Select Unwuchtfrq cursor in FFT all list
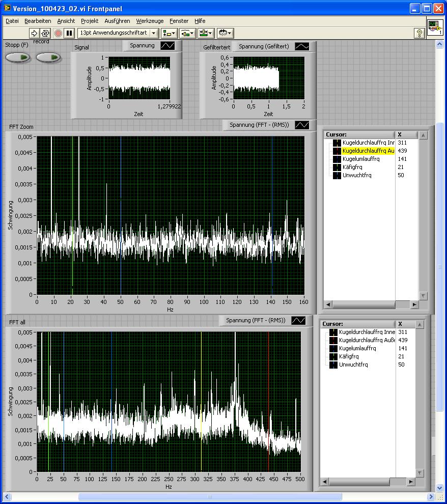Viewport: 447px width, 504px height. tap(353, 365)
